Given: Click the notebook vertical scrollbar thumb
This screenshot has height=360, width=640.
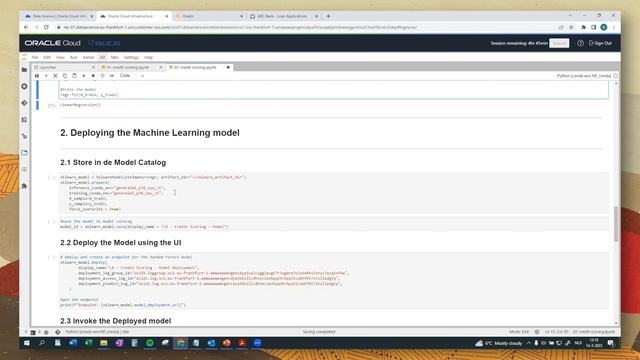Looking at the screenshot, I should tap(616, 223).
